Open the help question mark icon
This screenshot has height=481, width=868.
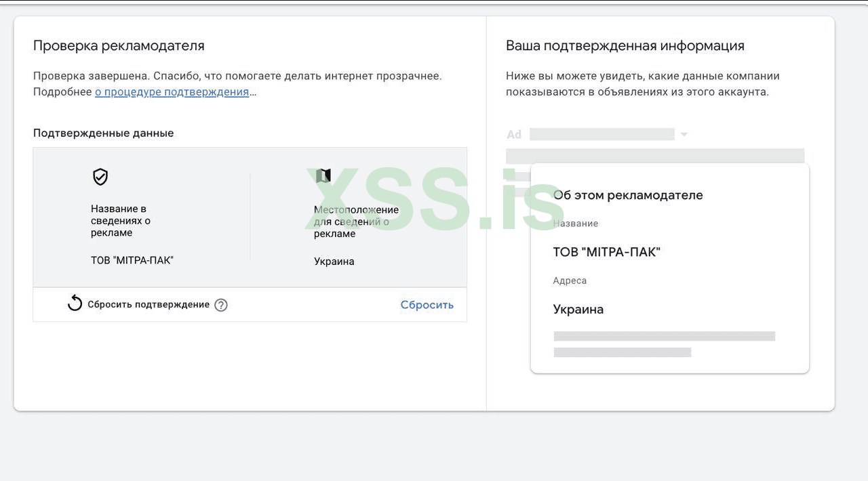tap(221, 305)
